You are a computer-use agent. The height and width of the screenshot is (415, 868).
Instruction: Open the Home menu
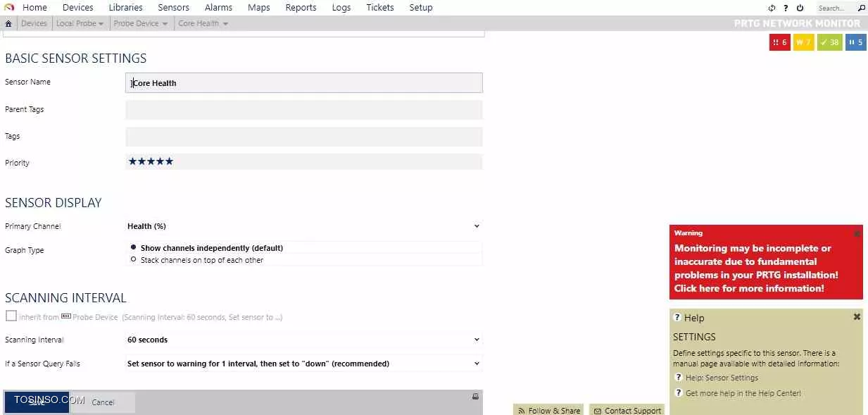(34, 8)
